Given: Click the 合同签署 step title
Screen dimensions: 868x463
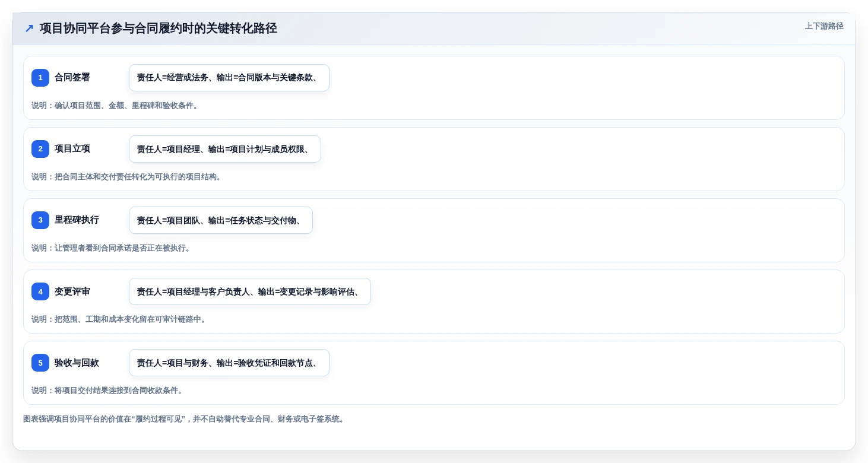Looking at the screenshot, I should click(x=72, y=78).
